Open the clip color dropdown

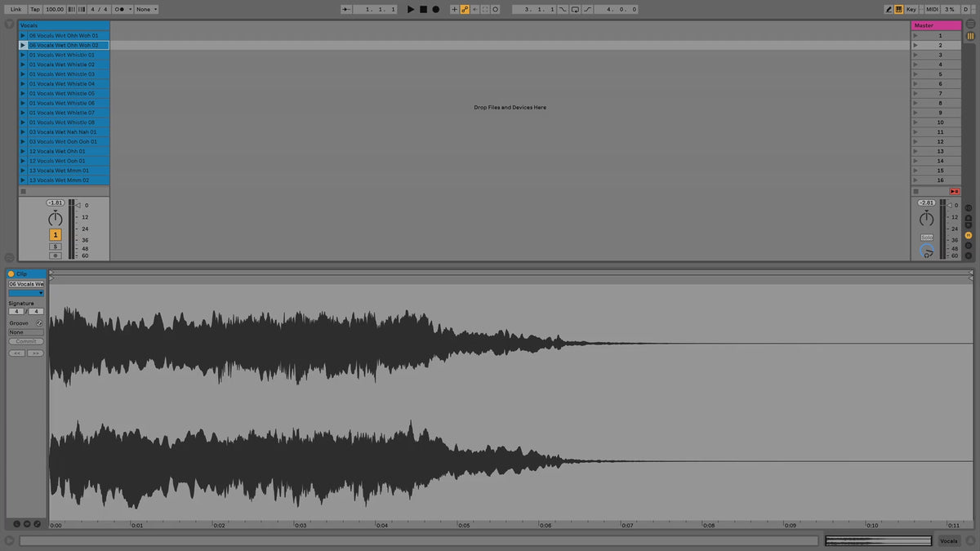tap(26, 292)
